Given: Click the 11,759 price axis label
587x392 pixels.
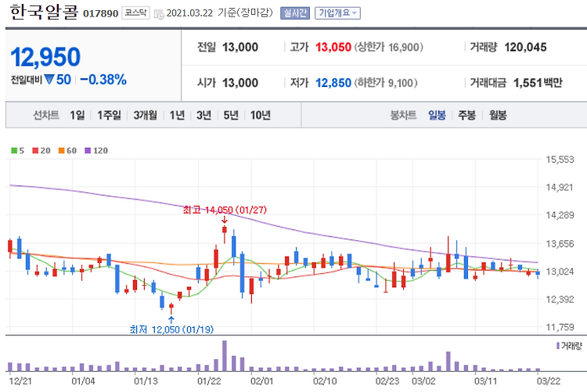Looking at the screenshot, I should pyautogui.click(x=560, y=327).
